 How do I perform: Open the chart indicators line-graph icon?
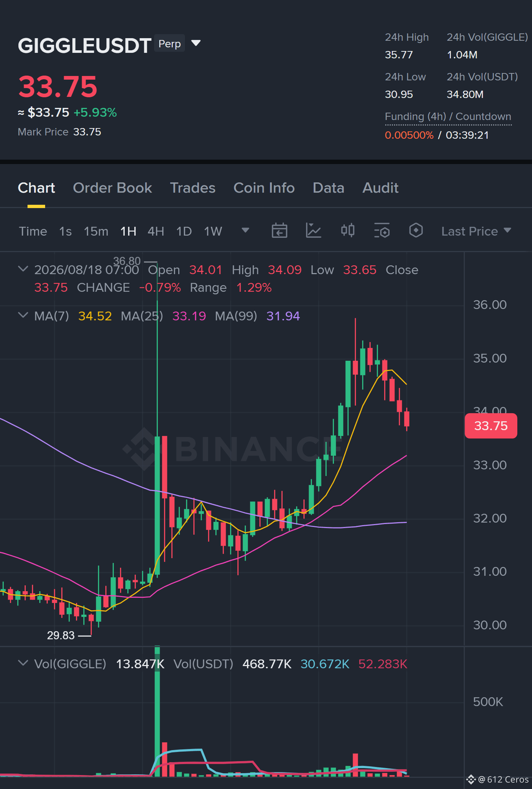[x=313, y=231]
